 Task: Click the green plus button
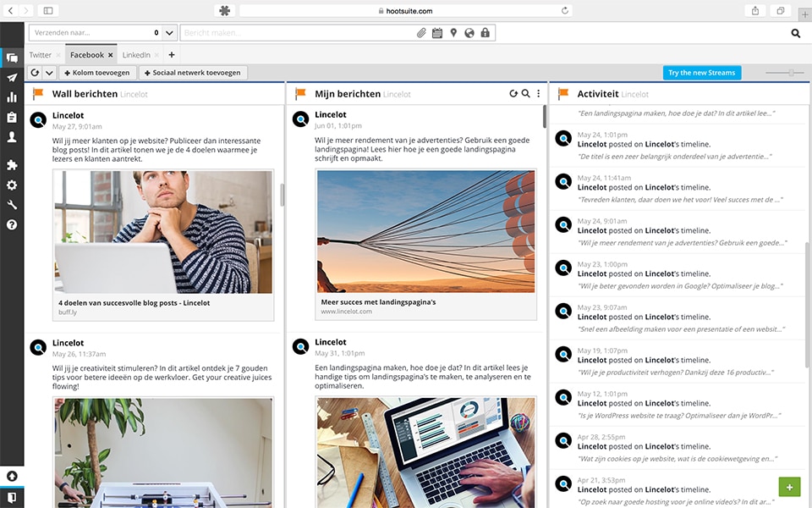click(789, 488)
